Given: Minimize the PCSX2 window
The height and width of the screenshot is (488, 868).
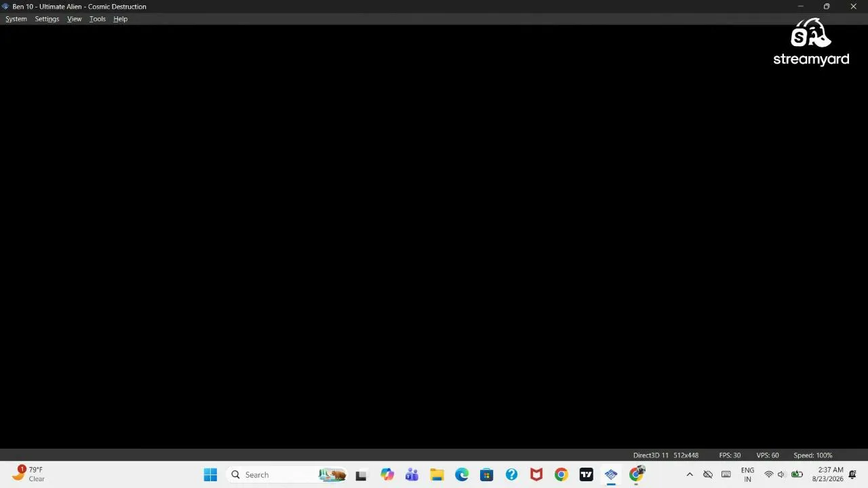Looking at the screenshot, I should pyautogui.click(x=801, y=7).
